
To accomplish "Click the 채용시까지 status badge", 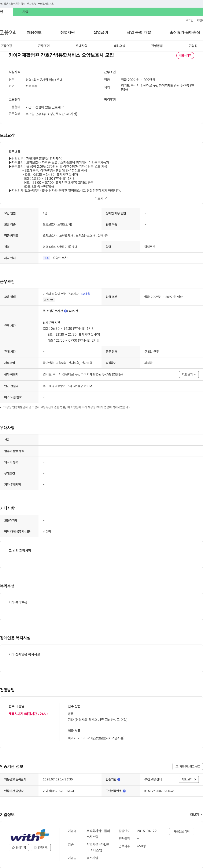I will (185, 56).
